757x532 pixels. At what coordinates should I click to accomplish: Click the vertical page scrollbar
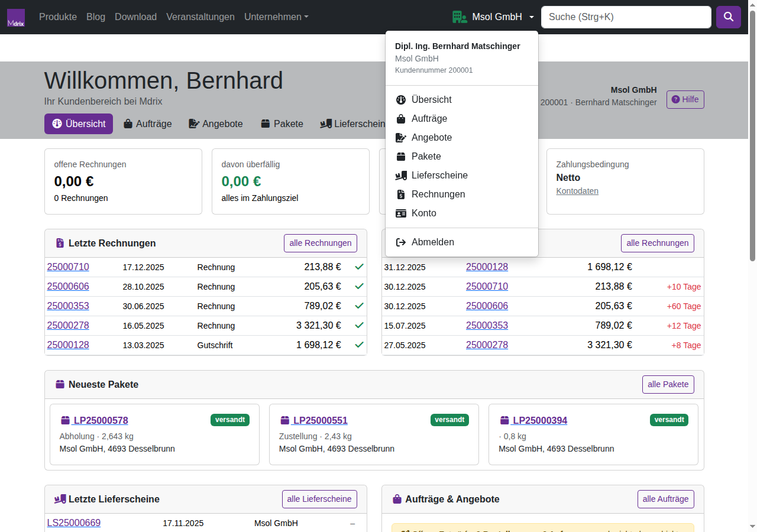pyautogui.click(x=752, y=135)
